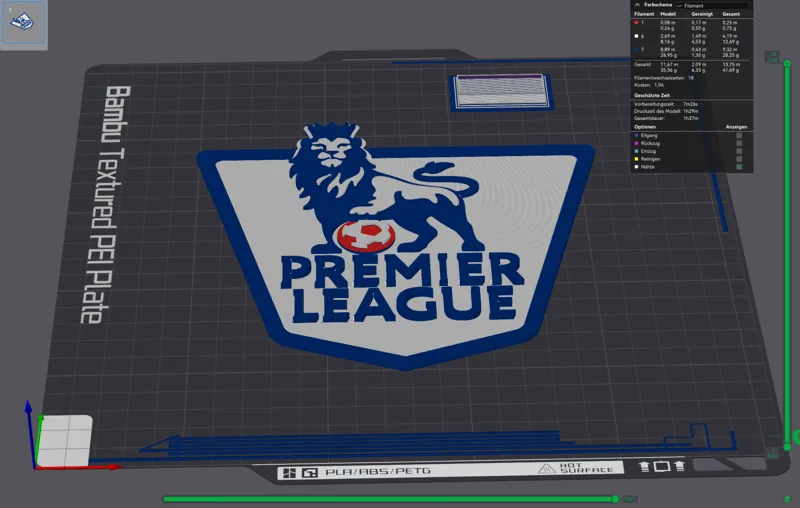Screen dimensions: 800x508
Task: Click the white filament 6 swatch
Action: coord(636,36)
